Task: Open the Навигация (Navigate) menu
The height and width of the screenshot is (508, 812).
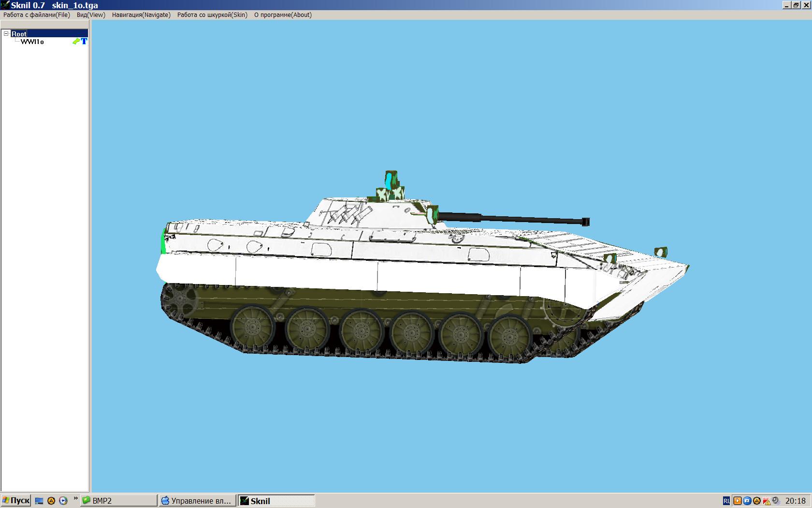Action: (x=141, y=15)
